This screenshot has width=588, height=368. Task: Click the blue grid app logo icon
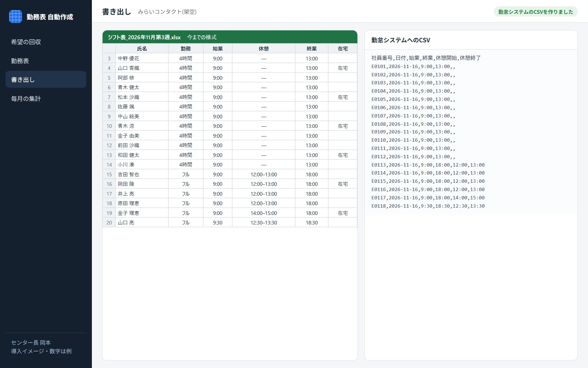coord(16,17)
